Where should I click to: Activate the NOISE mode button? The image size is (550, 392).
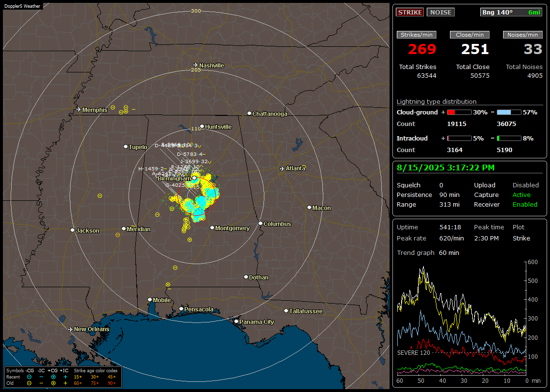coord(441,12)
